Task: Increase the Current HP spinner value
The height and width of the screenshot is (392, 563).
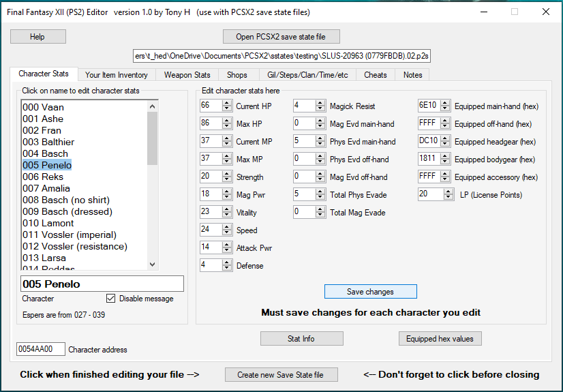Action: click(227, 103)
